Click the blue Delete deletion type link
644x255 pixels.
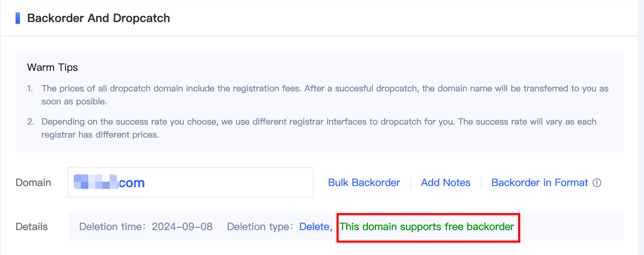(x=315, y=227)
